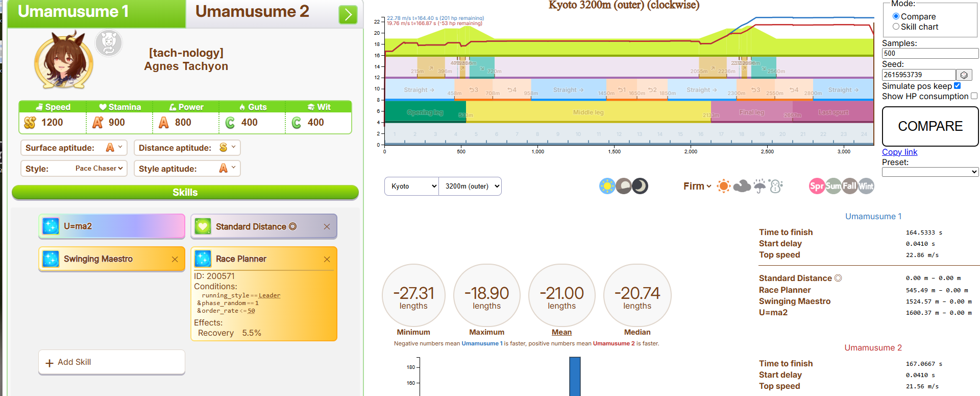Click the Mean -21.00 lengths circle
The width and height of the screenshot is (980, 396).
[562, 295]
